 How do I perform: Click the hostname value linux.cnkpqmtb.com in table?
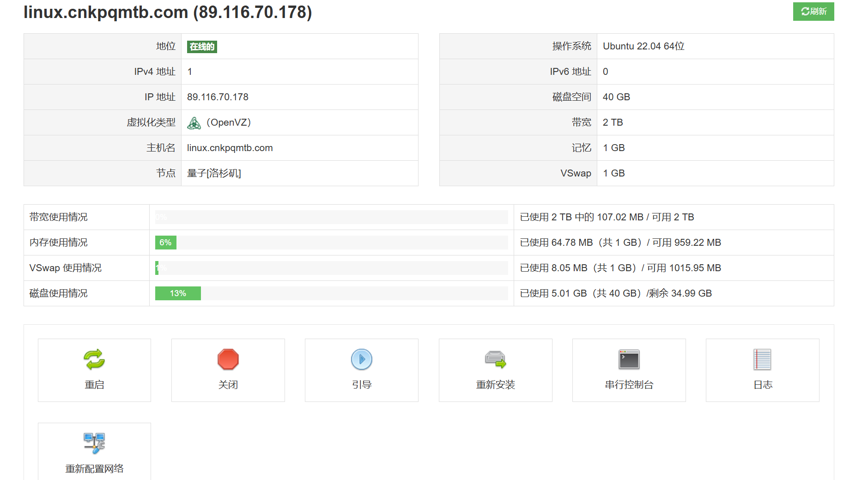pos(230,148)
